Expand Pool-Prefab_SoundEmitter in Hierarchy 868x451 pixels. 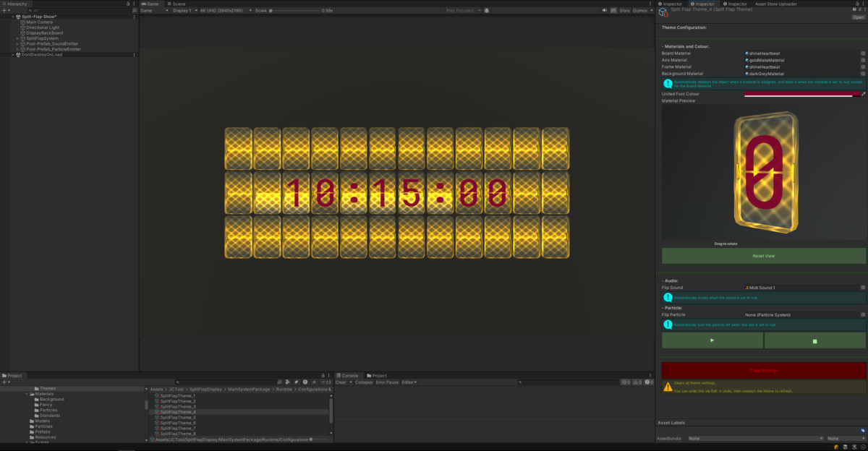coord(17,43)
